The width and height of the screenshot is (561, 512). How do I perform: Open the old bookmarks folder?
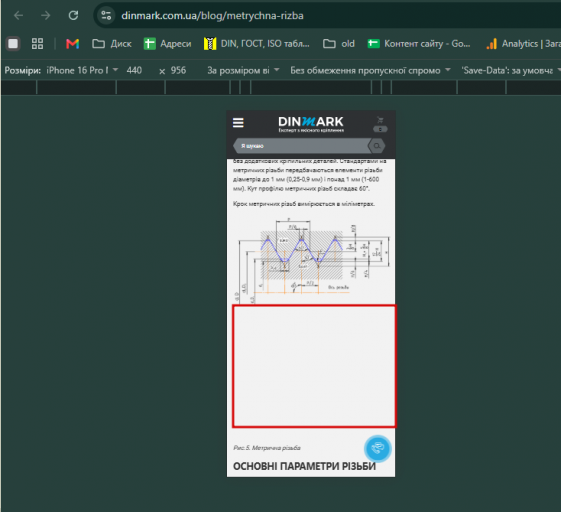[x=338, y=44]
